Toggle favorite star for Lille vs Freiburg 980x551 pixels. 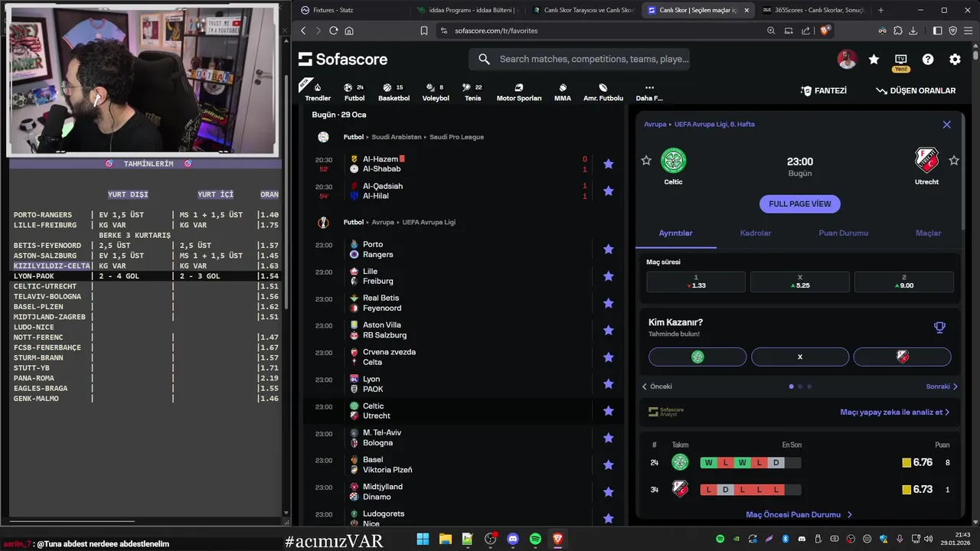[x=608, y=276]
